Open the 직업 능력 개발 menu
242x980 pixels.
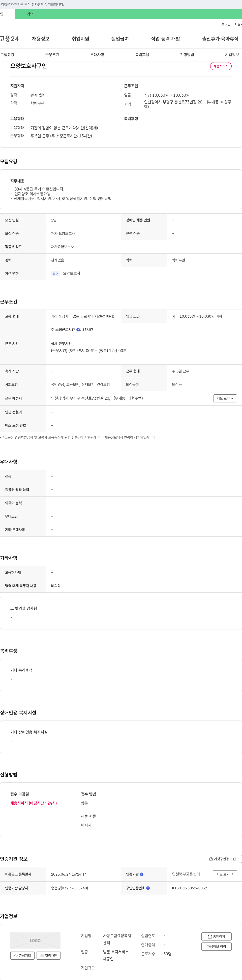point(165,39)
